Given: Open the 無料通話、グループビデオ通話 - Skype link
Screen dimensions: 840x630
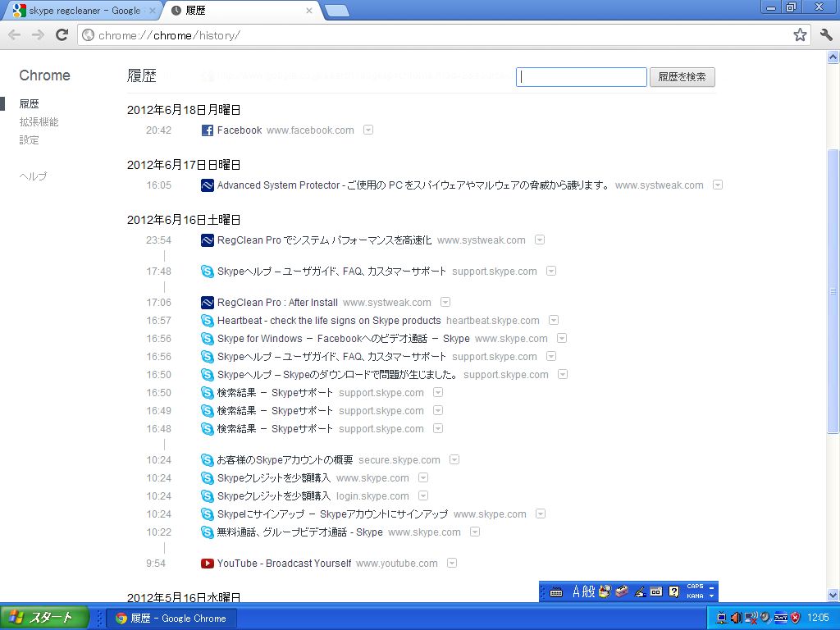Looking at the screenshot, I should point(300,532).
